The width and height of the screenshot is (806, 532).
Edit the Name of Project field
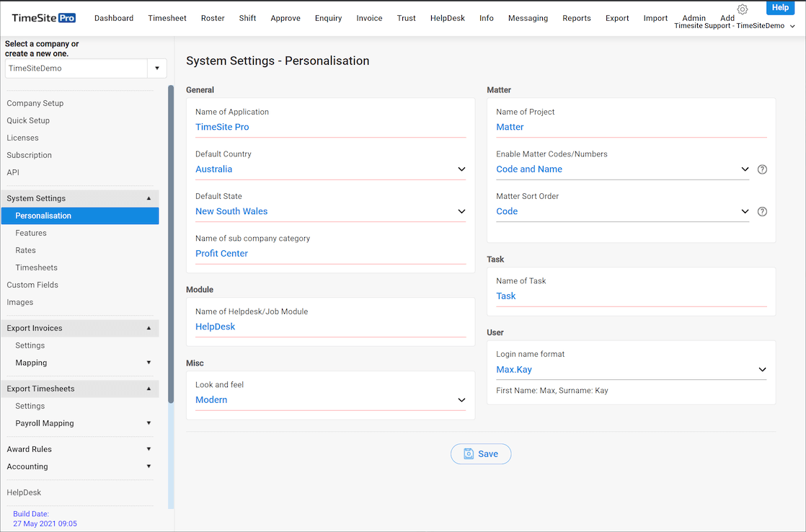click(632, 127)
